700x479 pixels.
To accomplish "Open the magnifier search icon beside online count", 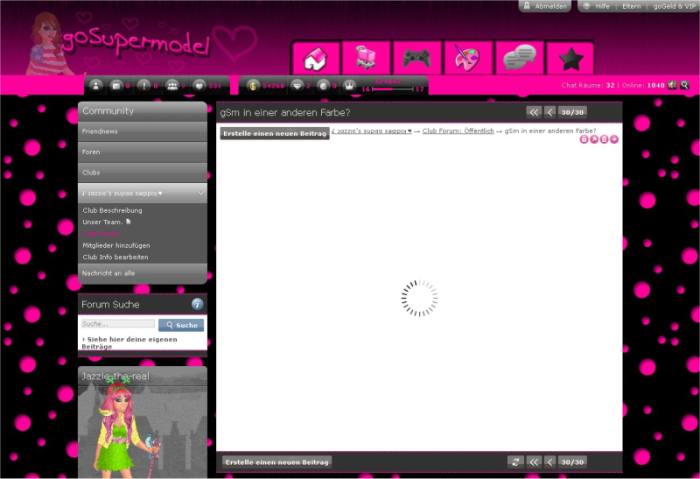I will [684, 85].
